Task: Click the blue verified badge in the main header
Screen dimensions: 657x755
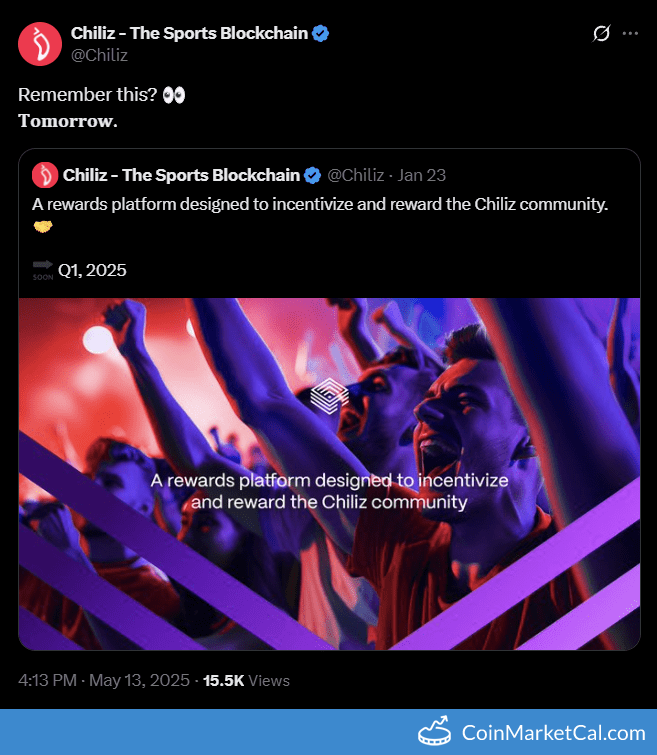Action: [x=321, y=33]
